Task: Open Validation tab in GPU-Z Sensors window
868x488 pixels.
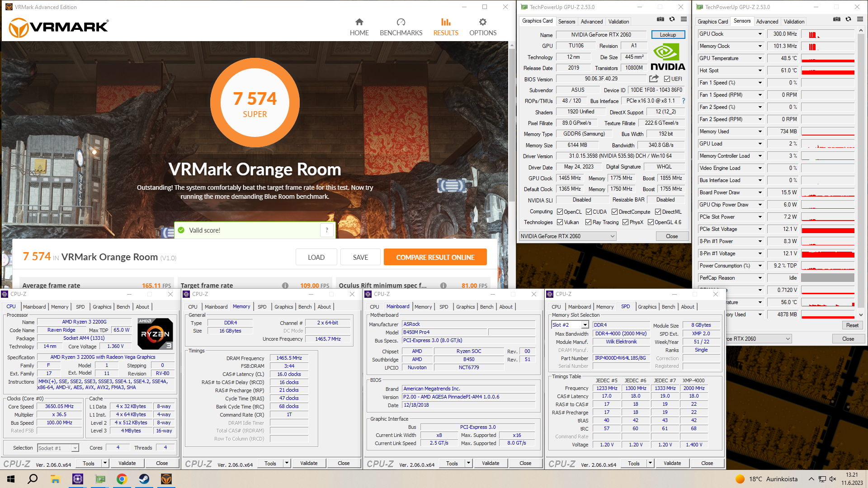Action: click(794, 22)
